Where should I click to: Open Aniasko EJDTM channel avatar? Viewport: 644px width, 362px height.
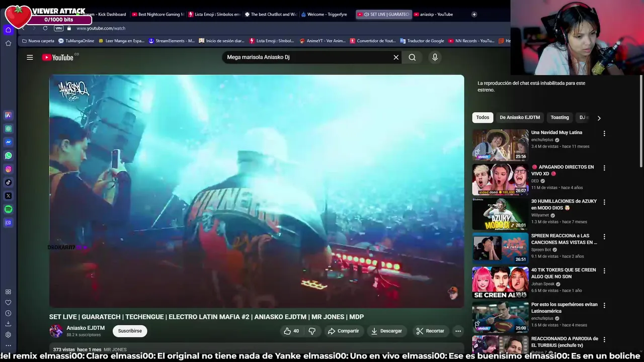pos(56,331)
